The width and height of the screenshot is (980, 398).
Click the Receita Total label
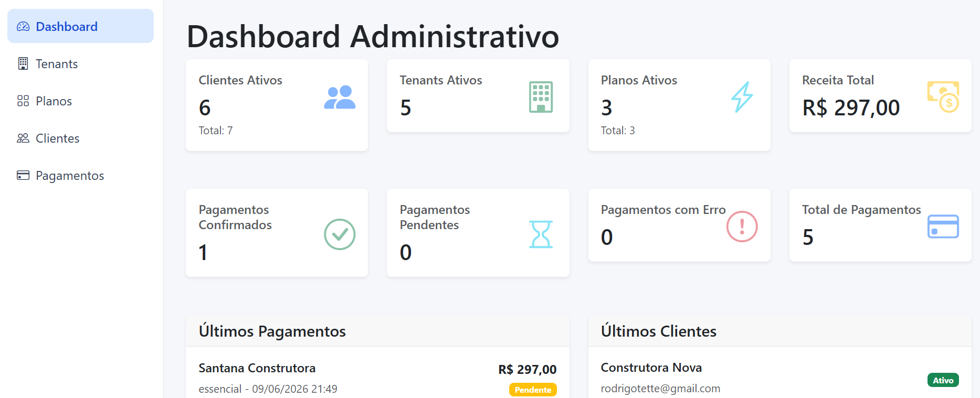[x=838, y=80]
